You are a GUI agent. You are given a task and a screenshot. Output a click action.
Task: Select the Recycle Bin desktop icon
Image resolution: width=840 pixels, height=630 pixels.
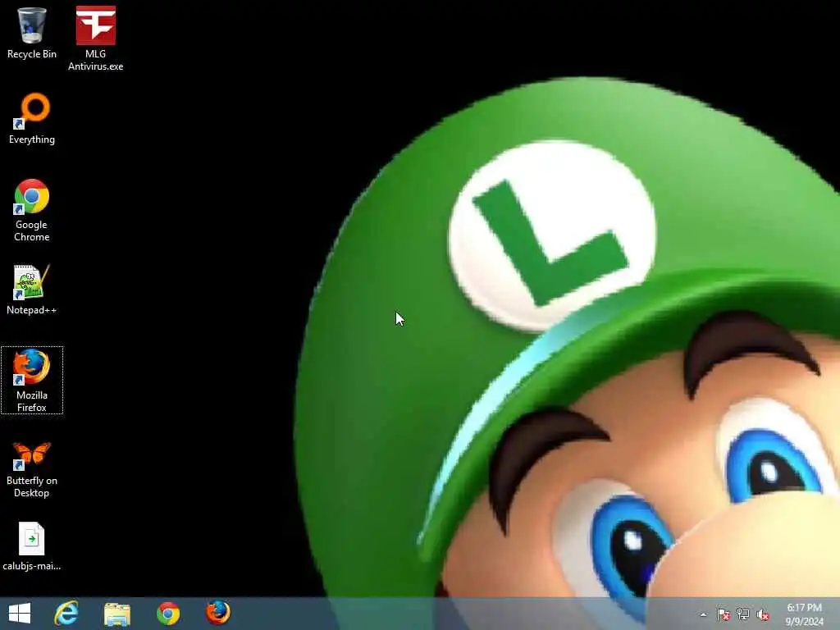tap(32, 33)
